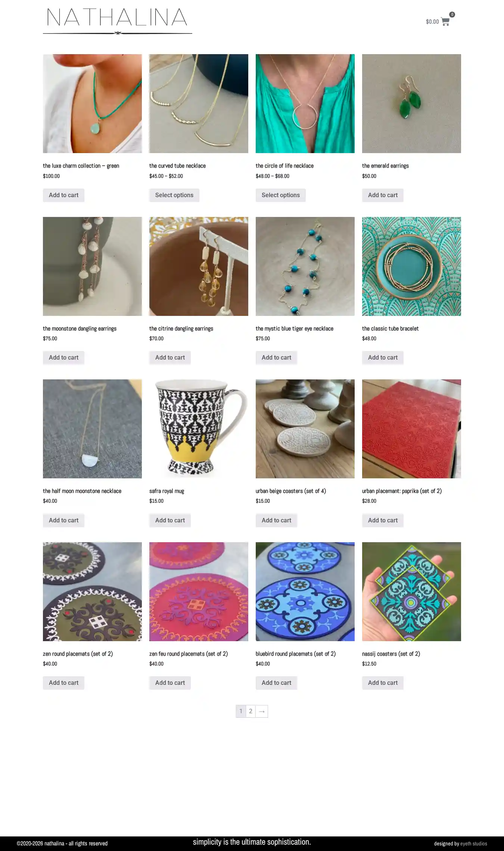
Task: Add safra royal mug to cart
Action: point(170,520)
